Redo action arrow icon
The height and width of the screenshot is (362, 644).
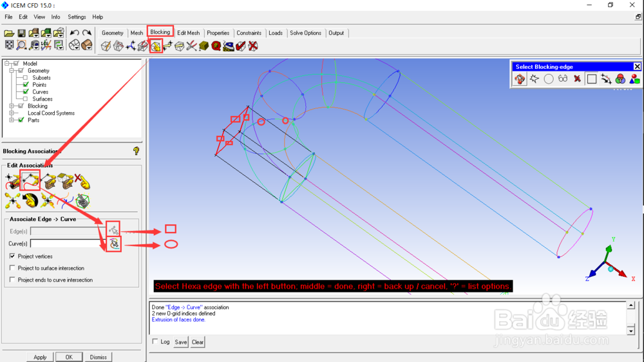pos(87,33)
